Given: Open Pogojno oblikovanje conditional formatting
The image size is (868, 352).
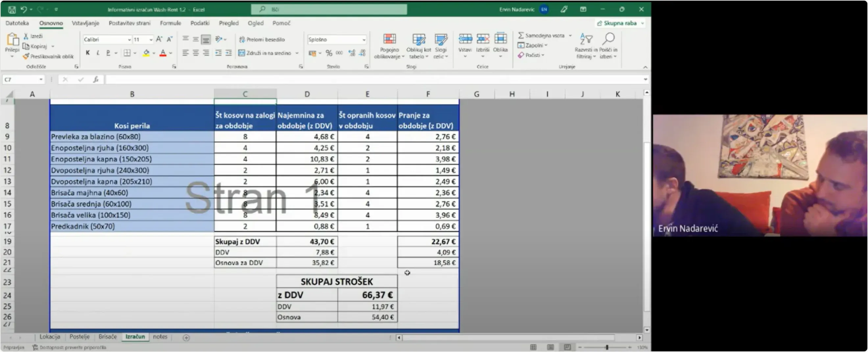Looking at the screenshot, I should coord(389,46).
